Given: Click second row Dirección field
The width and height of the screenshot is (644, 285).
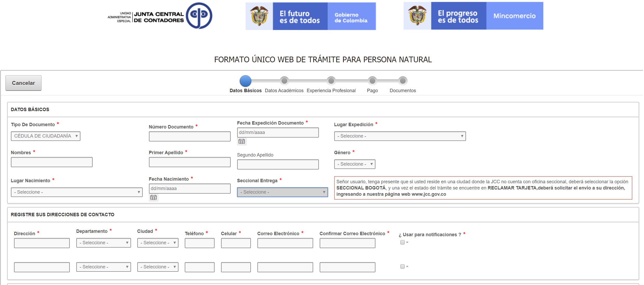Looking at the screenshot, I should [x=42, y=267].
